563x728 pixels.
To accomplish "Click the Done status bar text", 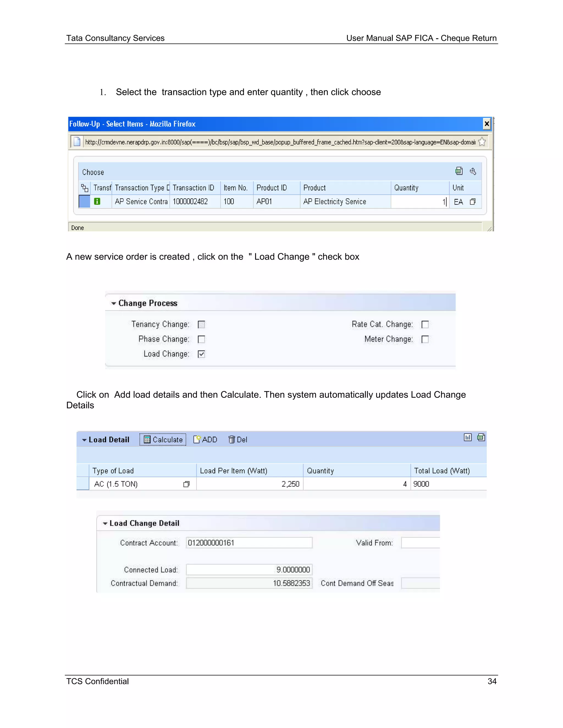I will (77, 228).
